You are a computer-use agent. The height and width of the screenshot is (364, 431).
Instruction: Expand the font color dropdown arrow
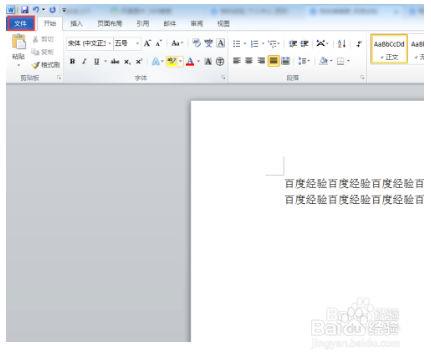pos(198,61)
